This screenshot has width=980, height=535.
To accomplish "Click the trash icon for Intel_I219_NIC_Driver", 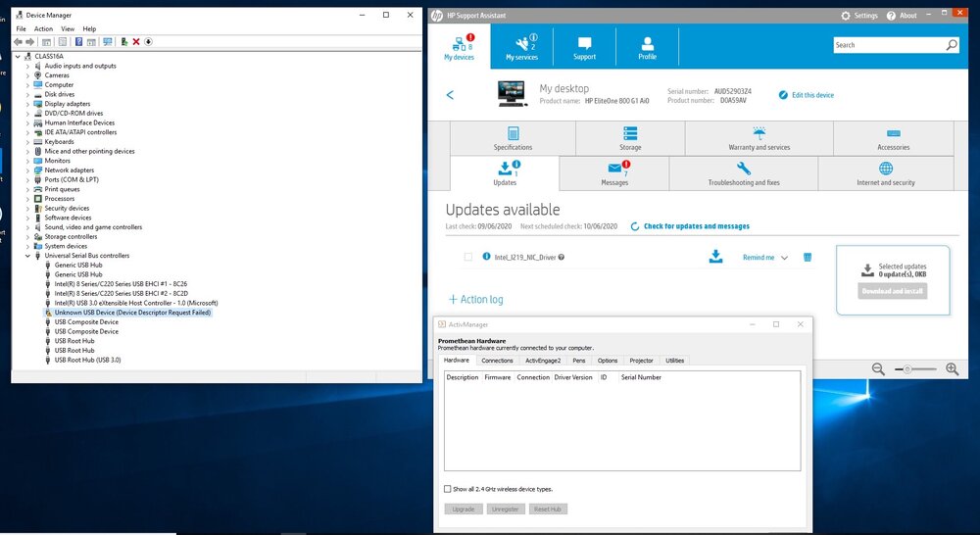I will [808, 257].
